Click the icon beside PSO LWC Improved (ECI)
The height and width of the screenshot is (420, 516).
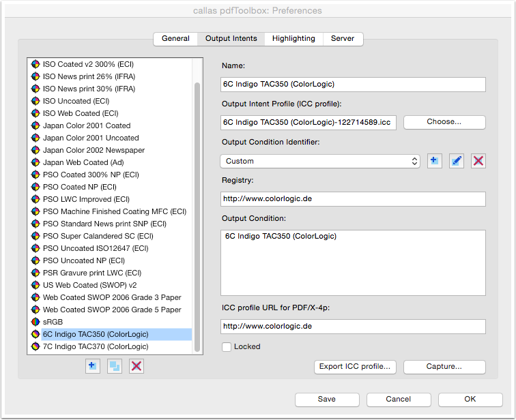(35, 199)
